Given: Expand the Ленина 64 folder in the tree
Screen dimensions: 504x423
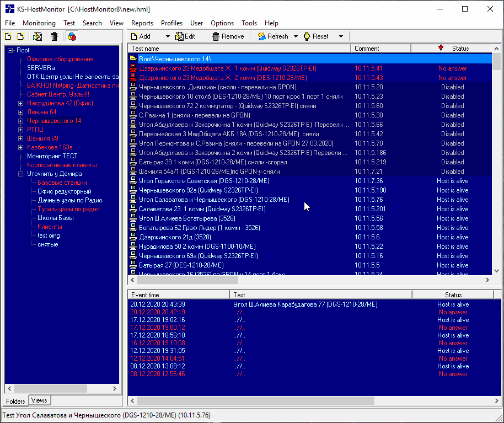Looking at the screenshot, I should click(x=21, y=112).
